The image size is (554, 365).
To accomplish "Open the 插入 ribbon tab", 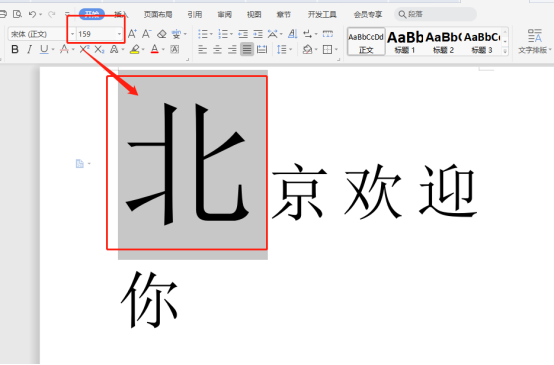I will coord(121,14).
